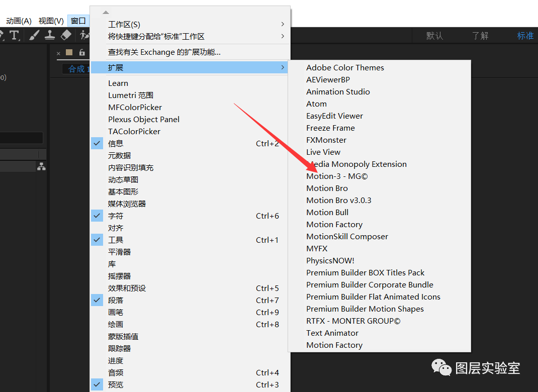Select the Eraser tool
Screen dimensions: 538x392
coord(66,35)
